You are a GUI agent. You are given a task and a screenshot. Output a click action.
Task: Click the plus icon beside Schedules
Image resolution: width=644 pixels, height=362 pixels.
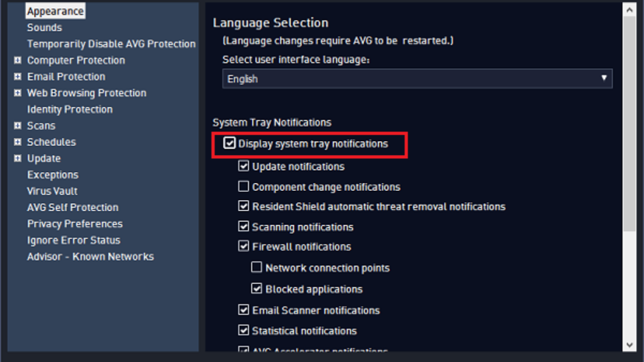coord(18,142)
